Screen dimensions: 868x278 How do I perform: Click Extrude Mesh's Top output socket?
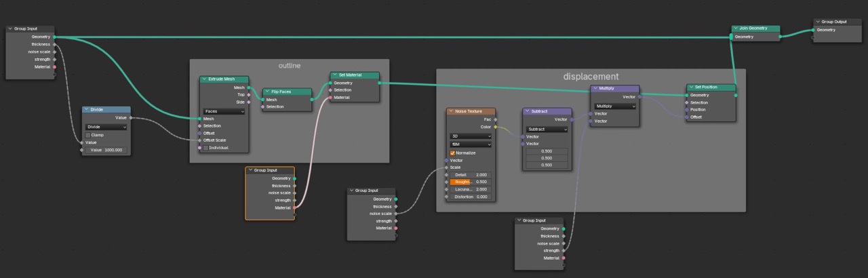(249, 94)
